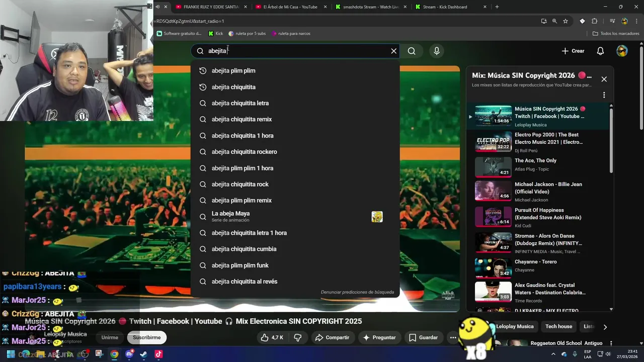Open Mix playlist three-dot options
644x362 pixels.
tap(604, 95)
